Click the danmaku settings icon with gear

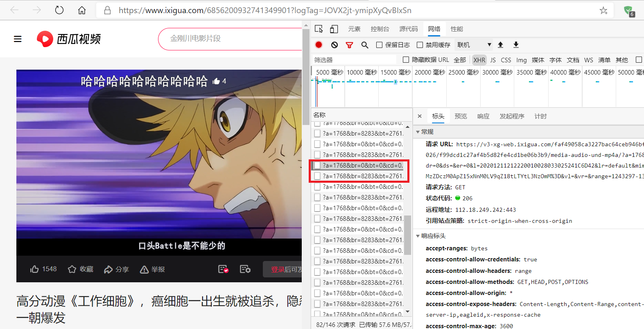[245, 269]
